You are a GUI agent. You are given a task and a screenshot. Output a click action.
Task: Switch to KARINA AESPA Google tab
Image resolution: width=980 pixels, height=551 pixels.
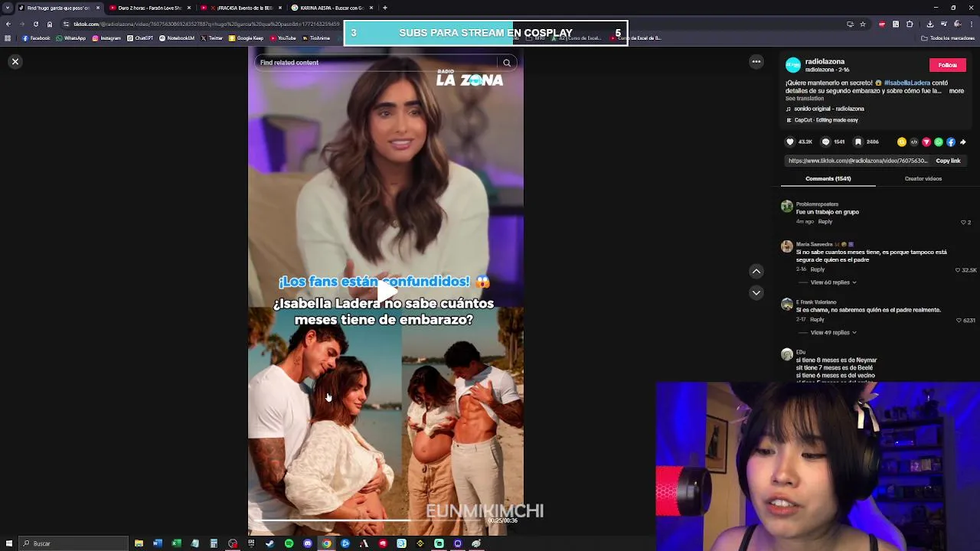pyautogui.click(x=332, y=8)
